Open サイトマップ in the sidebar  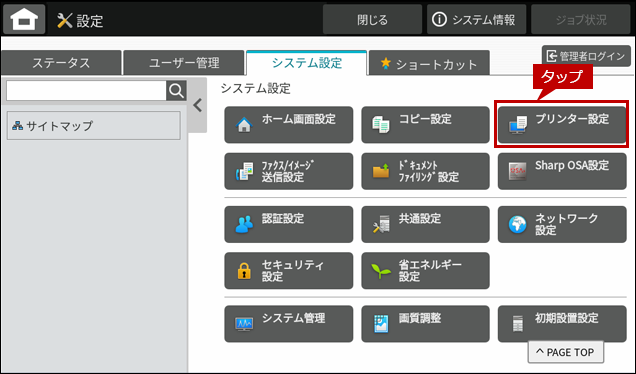(94, 126)
